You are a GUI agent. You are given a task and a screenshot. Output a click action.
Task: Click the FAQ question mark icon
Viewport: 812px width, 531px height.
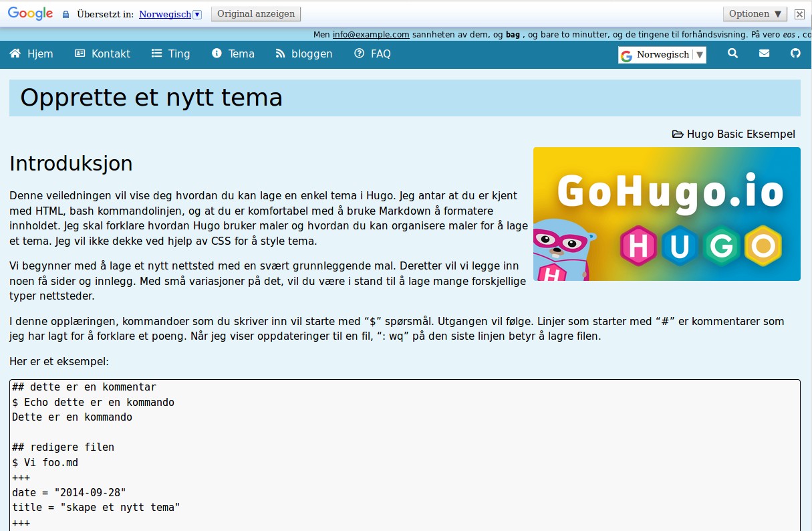click(360, 54)
